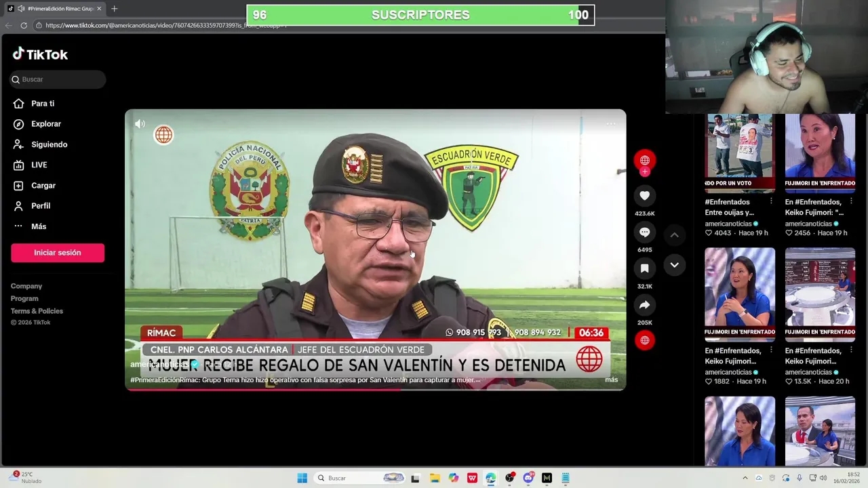Follow americanoticias with the red plus button
The height and width of the screenshot is (488, 868).
pos(645,171)
